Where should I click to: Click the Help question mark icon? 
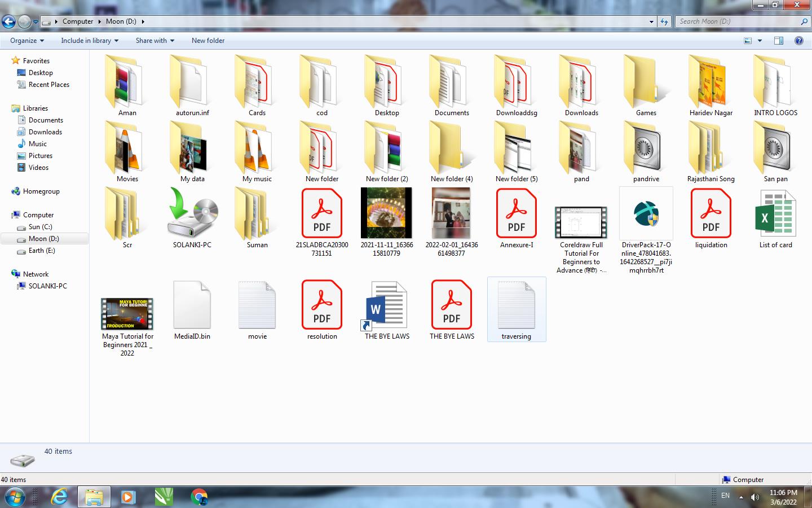[798, 41]
